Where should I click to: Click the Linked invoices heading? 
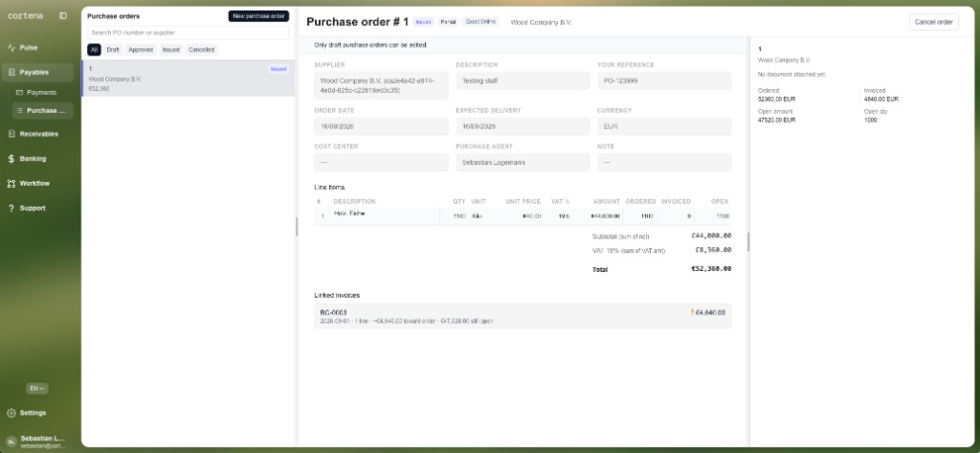click(337, 295)
